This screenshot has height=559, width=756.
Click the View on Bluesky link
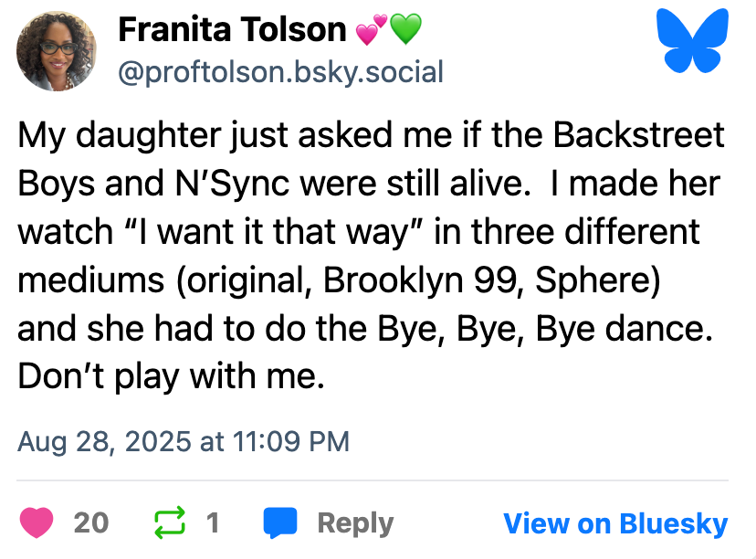(615, 523)
